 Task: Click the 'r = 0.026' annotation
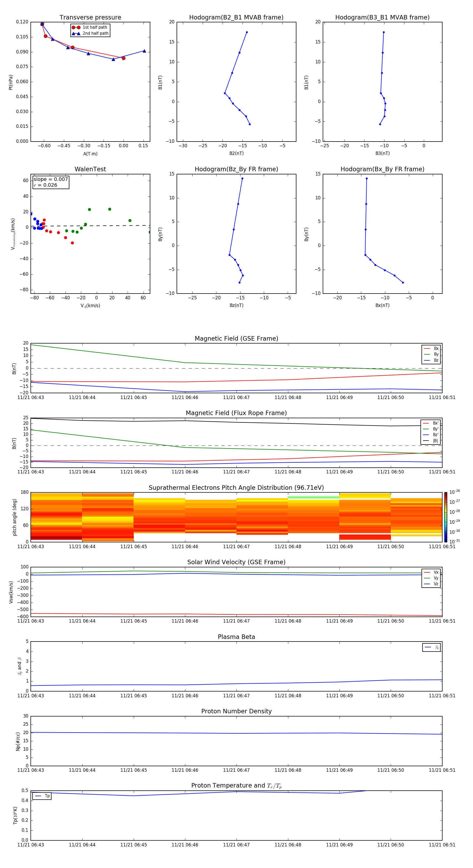point(45,185)
